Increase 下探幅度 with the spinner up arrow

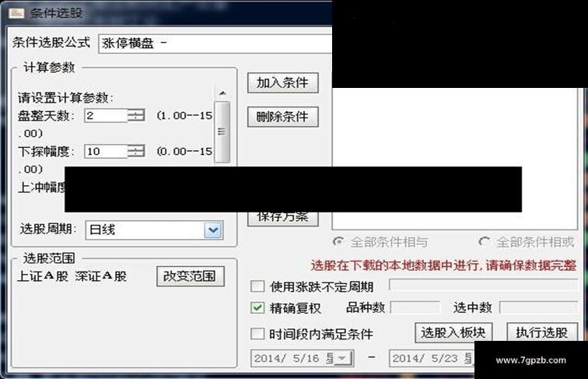(136, 148)
